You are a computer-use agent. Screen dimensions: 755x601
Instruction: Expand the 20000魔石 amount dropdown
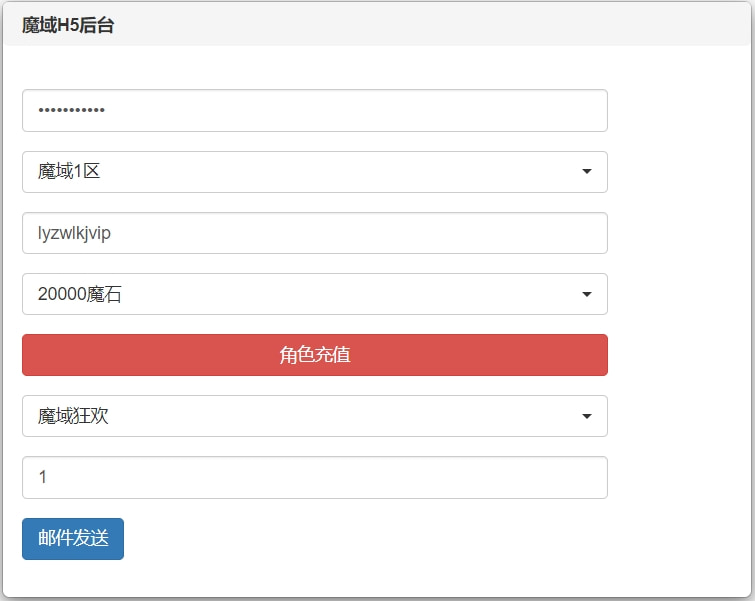coord(314,294)
